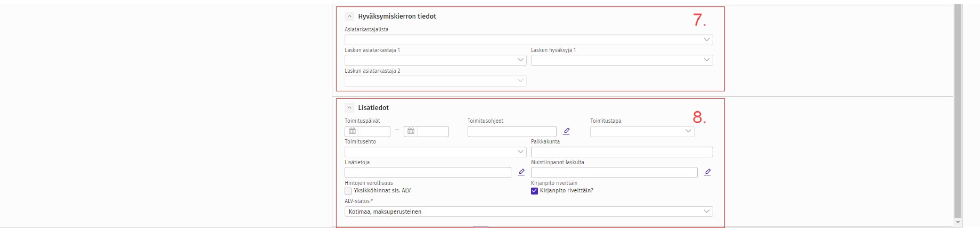
Task: Click into the Paikkakunta text field
Action: tap(621, 152)
